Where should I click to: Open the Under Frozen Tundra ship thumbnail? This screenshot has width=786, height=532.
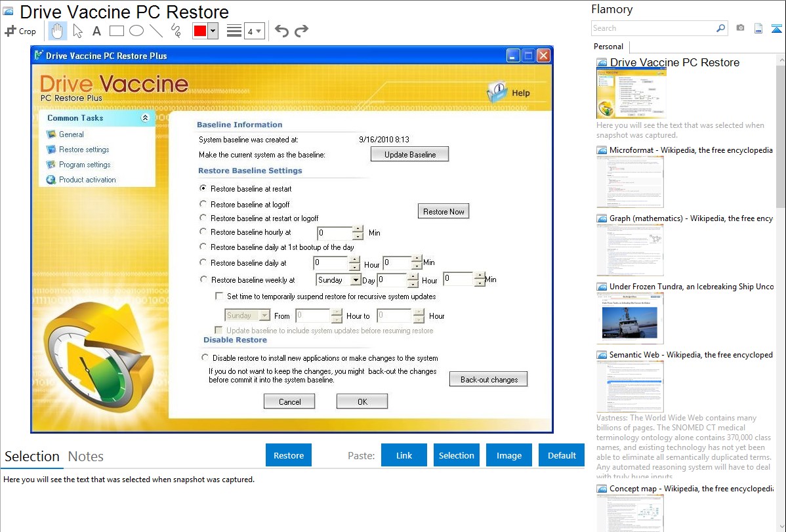click(630, 319)
